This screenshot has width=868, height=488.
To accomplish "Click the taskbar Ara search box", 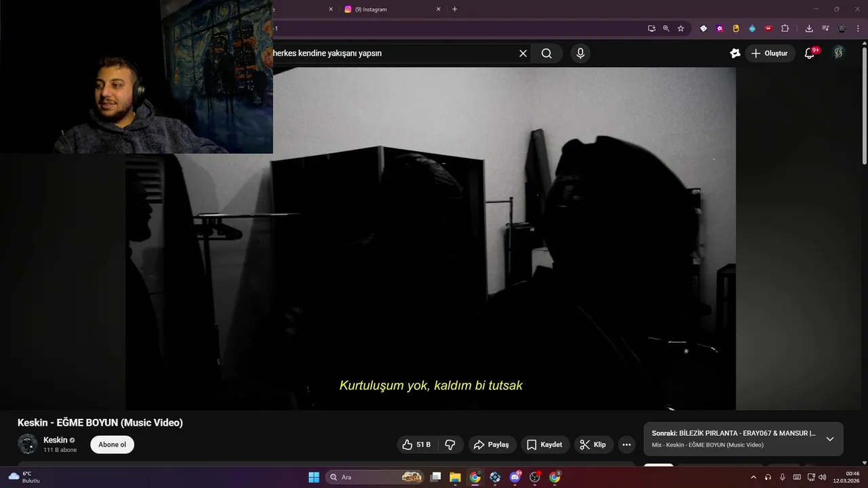I will point(375,477).
